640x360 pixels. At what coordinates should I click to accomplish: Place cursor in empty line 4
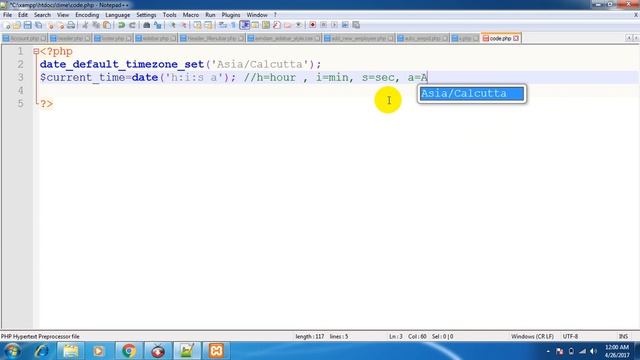tap(339, 90)
